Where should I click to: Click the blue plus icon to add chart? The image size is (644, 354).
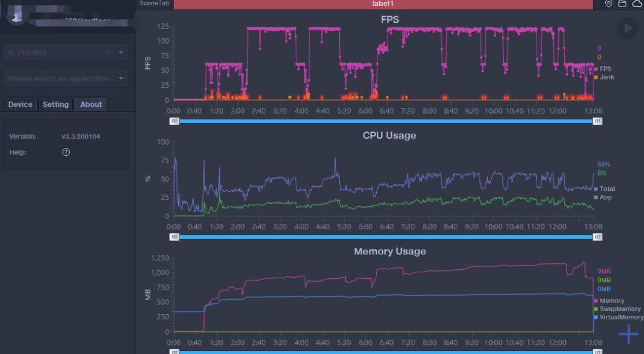point(628,334)
